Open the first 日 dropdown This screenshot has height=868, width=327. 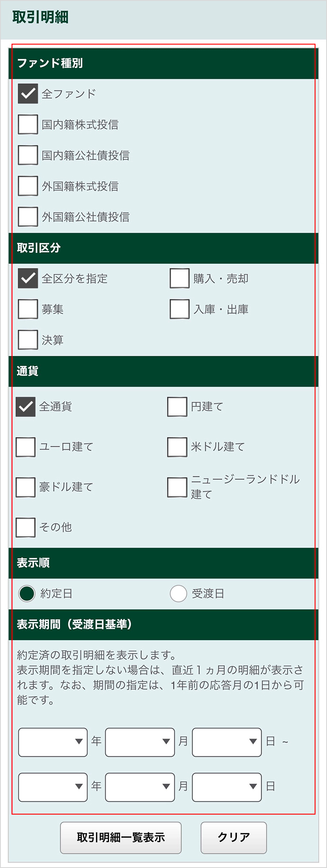tap(226, 742)
